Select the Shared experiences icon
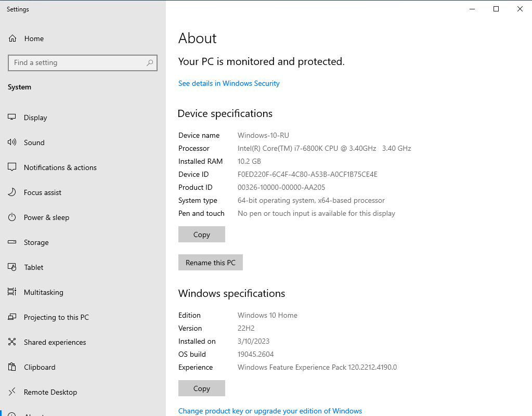532x416 pixels. pyautogui.click(x=12, y=342)
